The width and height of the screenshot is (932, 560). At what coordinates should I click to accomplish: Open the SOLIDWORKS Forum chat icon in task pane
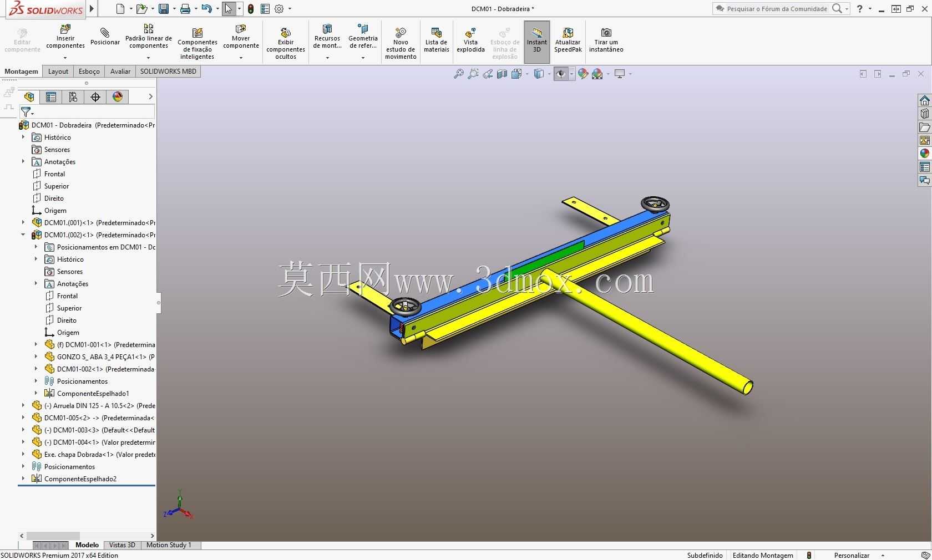click(925, 180)
